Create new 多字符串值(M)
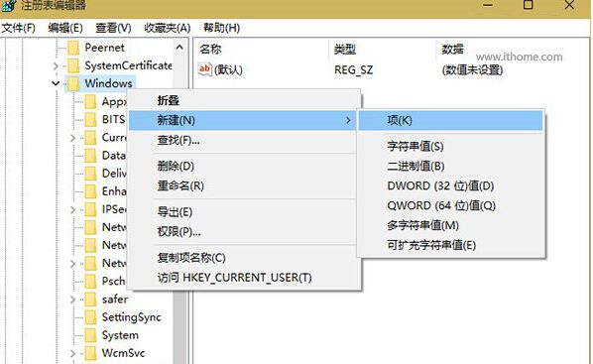The width and height of the screenshot is (593, 364). coord(450,225)
